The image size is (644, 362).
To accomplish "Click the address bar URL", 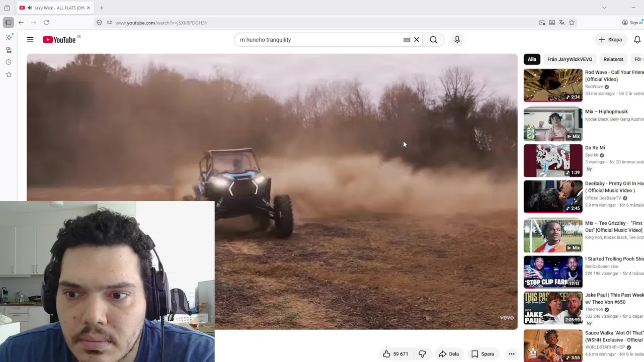I will pos(161,23).
